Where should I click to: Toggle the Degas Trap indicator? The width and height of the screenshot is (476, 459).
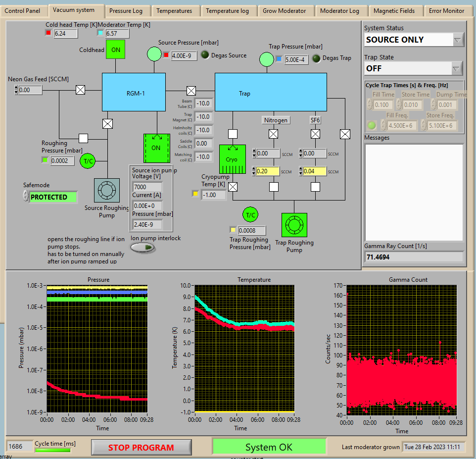point(316,58)
